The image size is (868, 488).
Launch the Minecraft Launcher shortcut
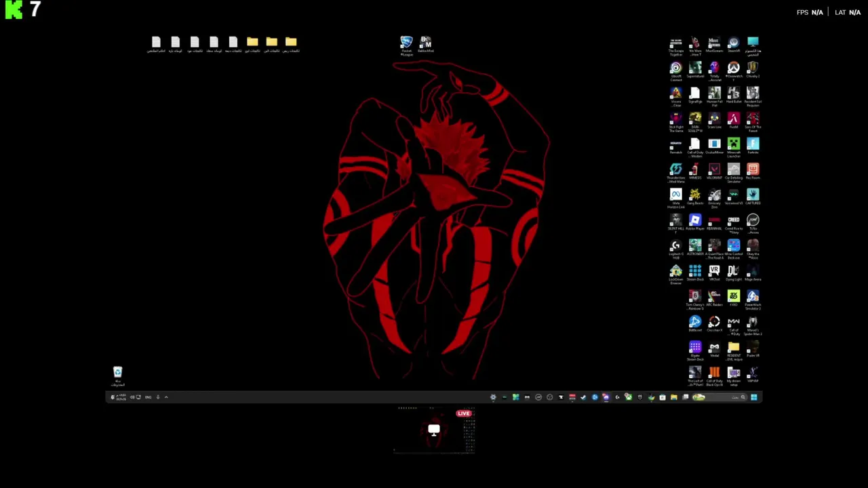point(734,147)
